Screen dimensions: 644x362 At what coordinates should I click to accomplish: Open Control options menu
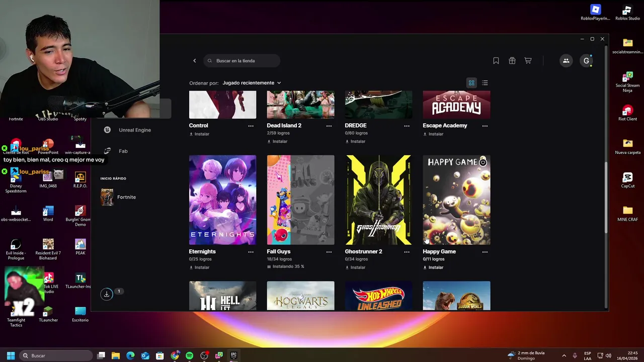pyautogui.click(x=251, y=126)
